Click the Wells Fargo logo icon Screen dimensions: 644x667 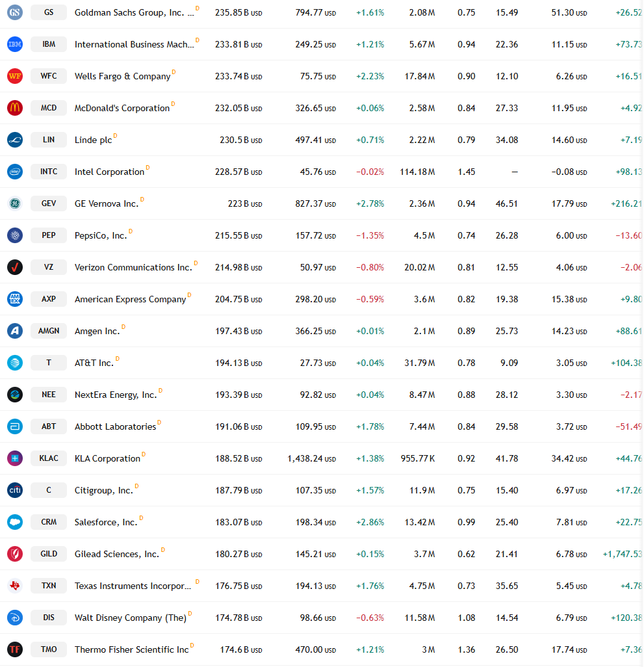(x=15, y=76)
